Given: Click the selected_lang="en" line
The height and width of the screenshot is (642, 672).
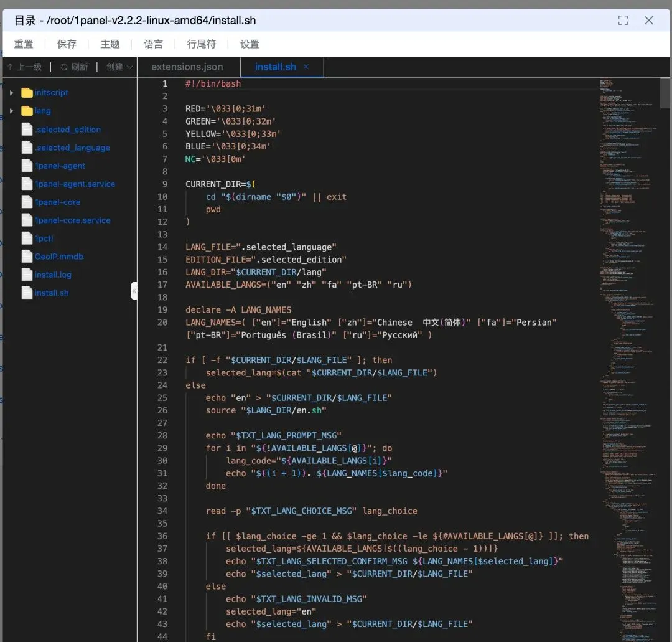Looking at the screenshot, I should click(x=271, y=611).
